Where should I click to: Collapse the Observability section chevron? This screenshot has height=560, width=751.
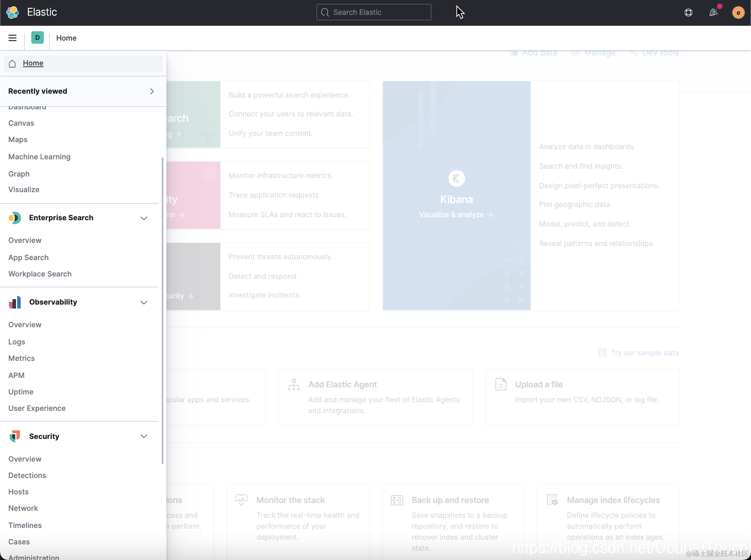[144, 303]
